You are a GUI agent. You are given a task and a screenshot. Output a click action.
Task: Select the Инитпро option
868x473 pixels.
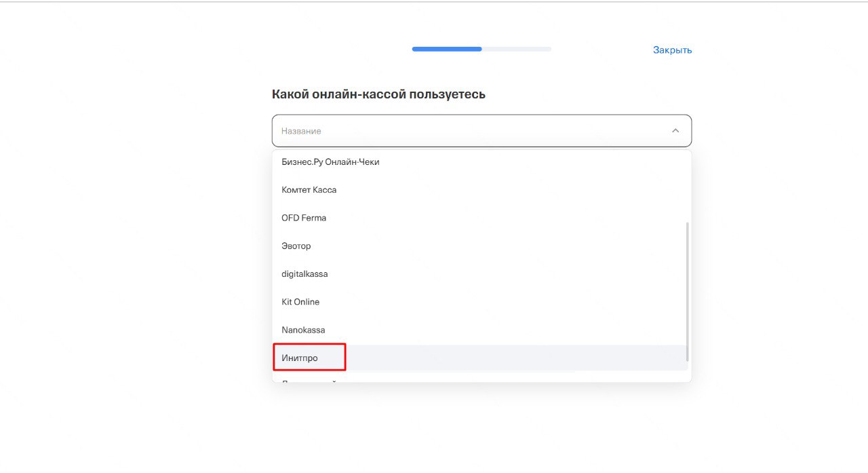(480, 358)
